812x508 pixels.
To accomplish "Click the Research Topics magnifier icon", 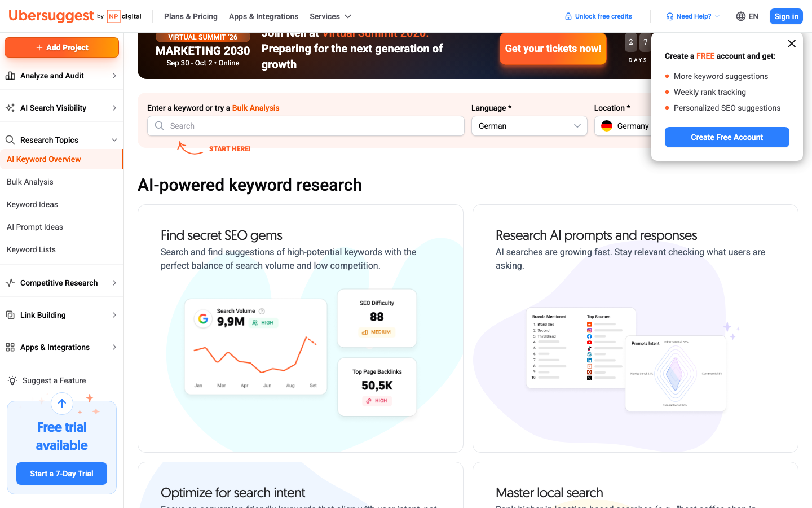I will click(x=10, y=140).
